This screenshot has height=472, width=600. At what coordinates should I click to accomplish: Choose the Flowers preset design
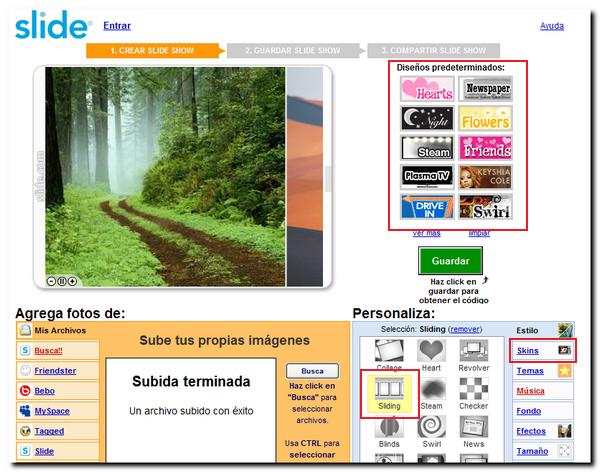click(x=485, y=118)
